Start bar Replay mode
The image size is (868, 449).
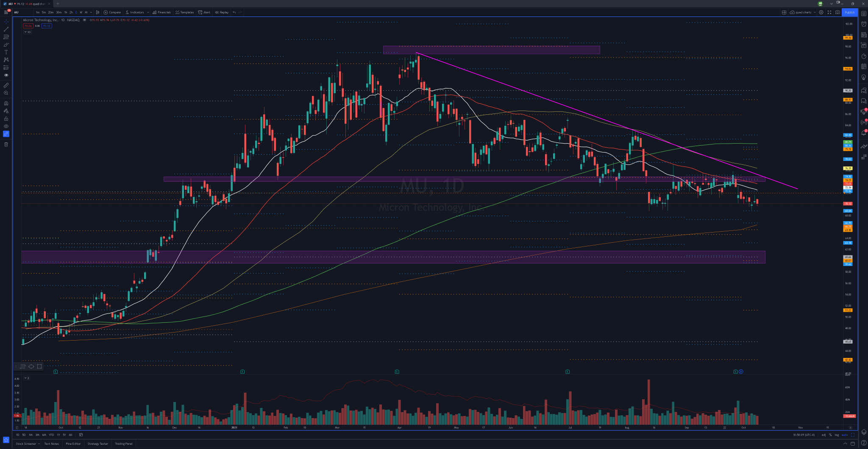(222, 12)
